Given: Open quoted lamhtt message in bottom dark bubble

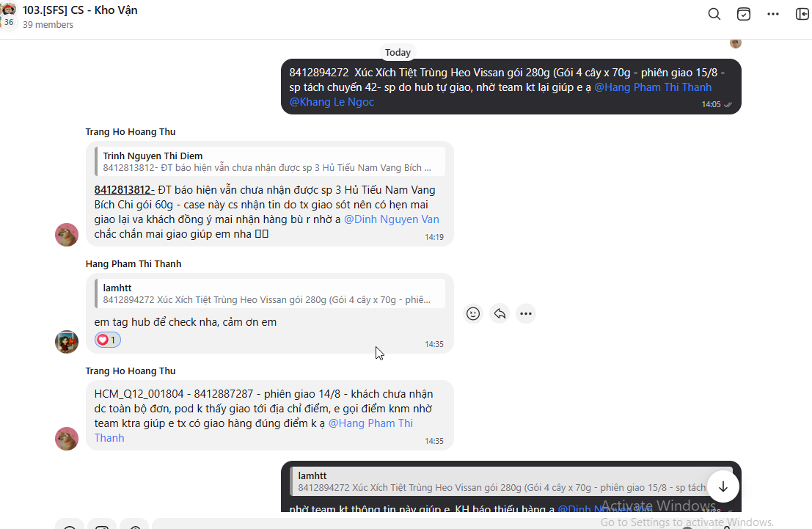Looking at the screenshot, I should (512, 481).
